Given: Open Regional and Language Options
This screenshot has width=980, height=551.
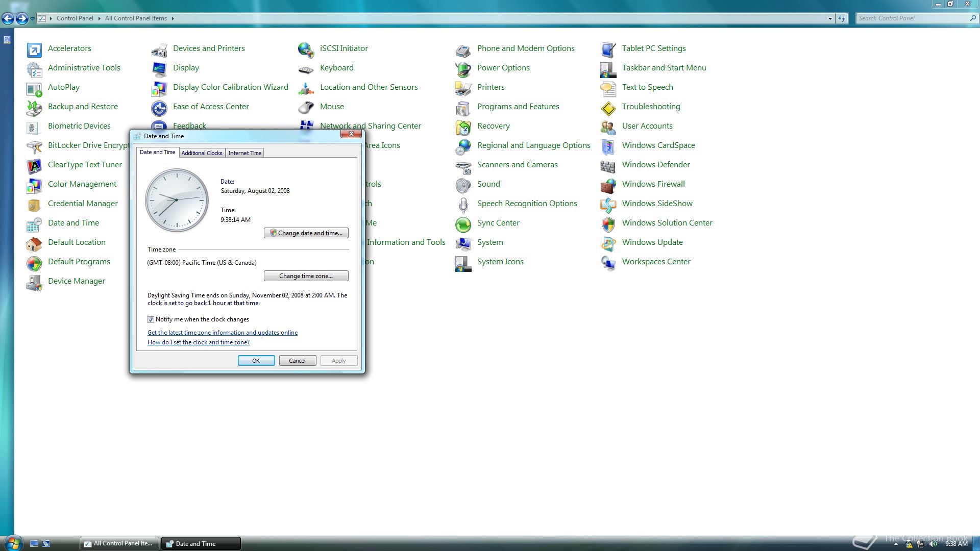Looking at the screenshot, I should click(533, 145).
